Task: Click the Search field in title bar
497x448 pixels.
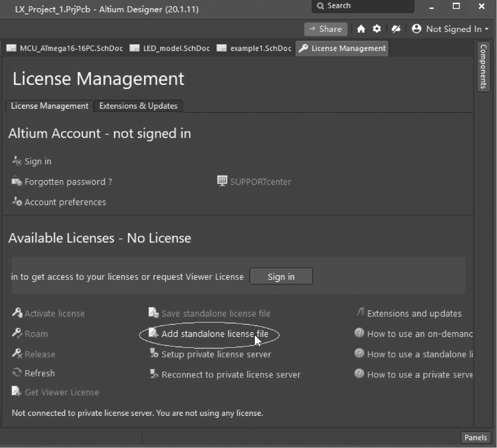Action: click(363, 6)
